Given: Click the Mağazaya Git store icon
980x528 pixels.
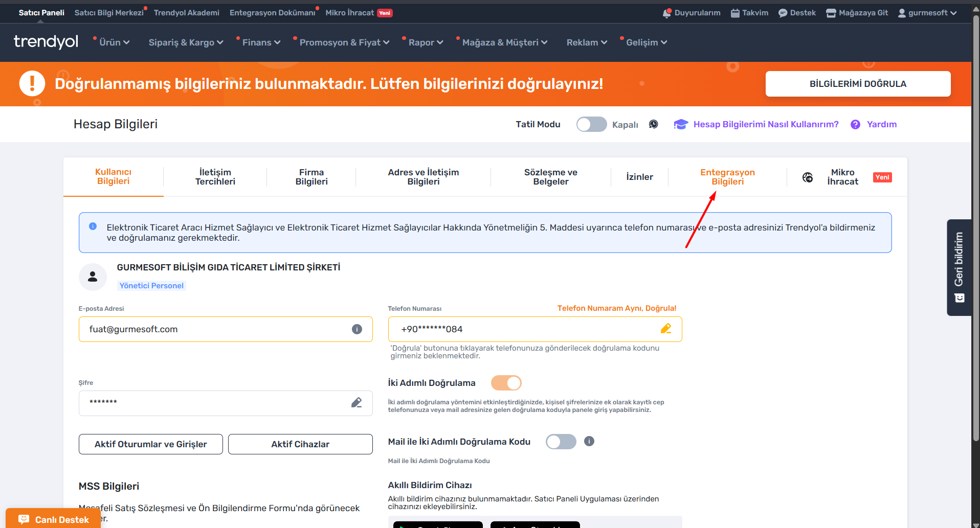Looking at the screenshot, I should pyautogui.click(x=831, y=13).
